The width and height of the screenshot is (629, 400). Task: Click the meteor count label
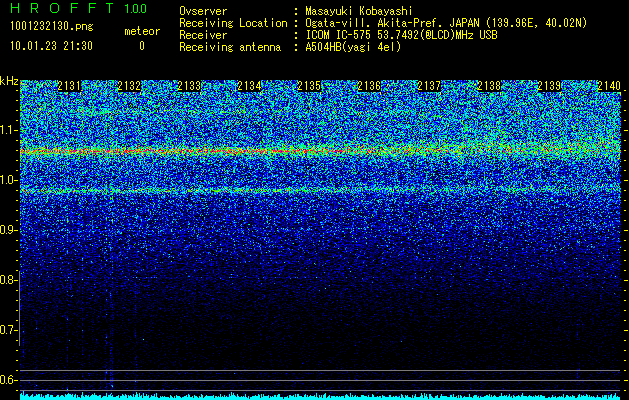(142, 31)
